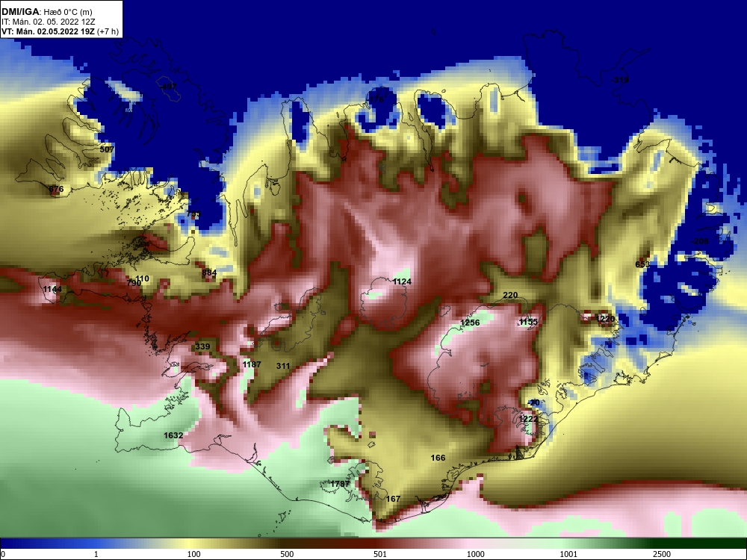Click the 1001 label on the color scale
This screenshot has height=560, width=747.
568,554
